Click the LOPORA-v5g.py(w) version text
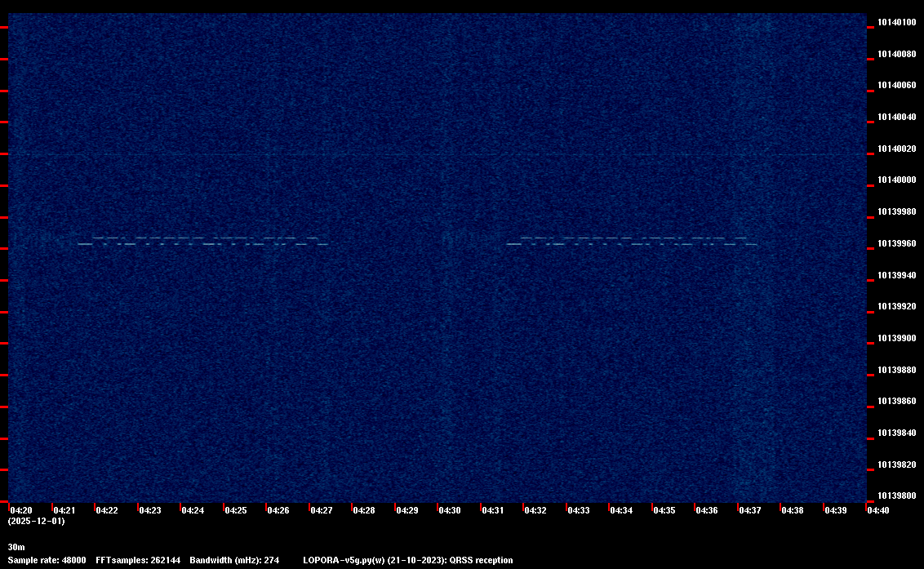924x569 pixels. [x=344, y=560]
